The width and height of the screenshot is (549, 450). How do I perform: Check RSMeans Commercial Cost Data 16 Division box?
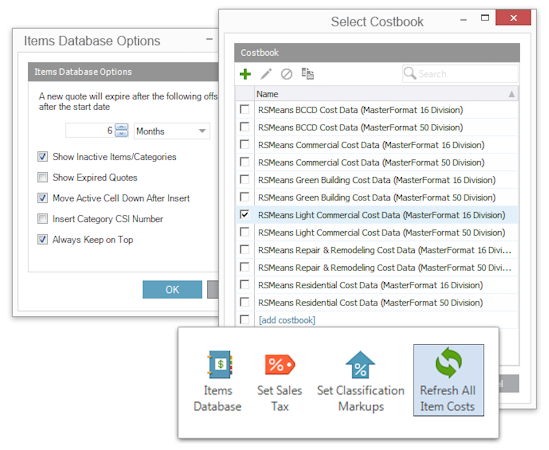[x=244, y=144]
